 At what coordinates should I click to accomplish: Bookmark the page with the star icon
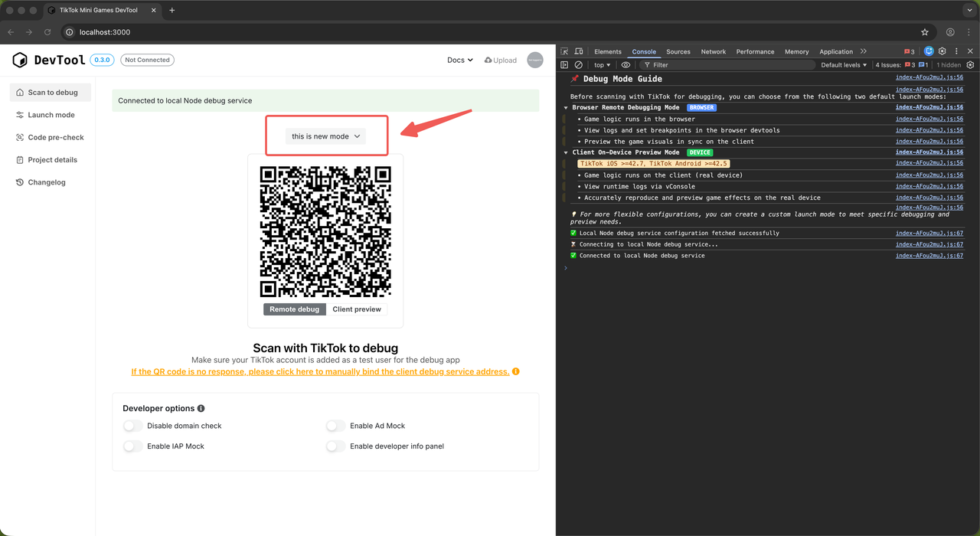925,32
